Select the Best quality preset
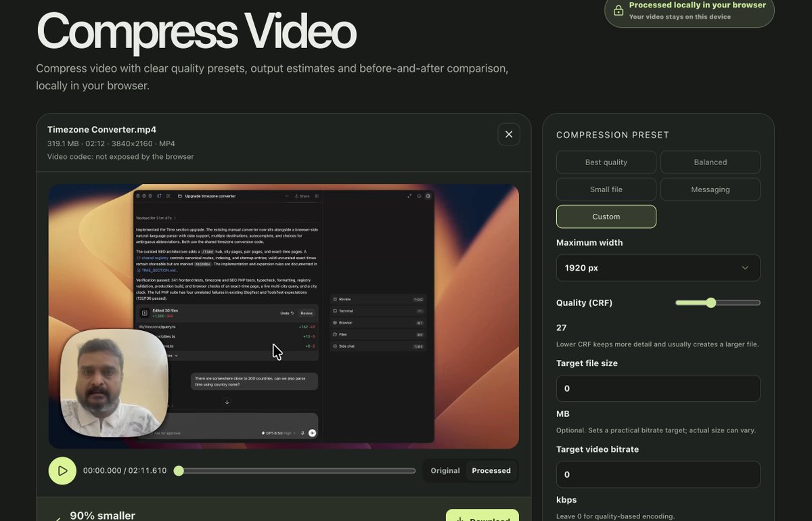This screenshot has height=521, width=812. [x=606, y=162]
